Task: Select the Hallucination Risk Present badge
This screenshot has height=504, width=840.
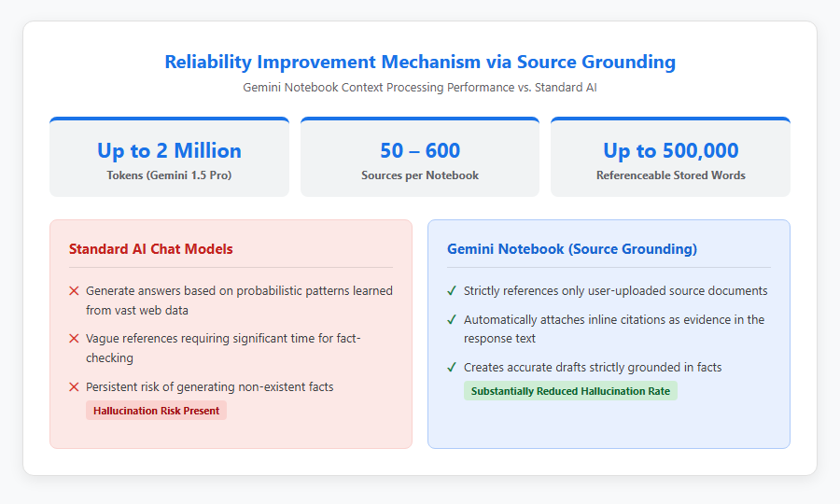Action: click(157, 411)
